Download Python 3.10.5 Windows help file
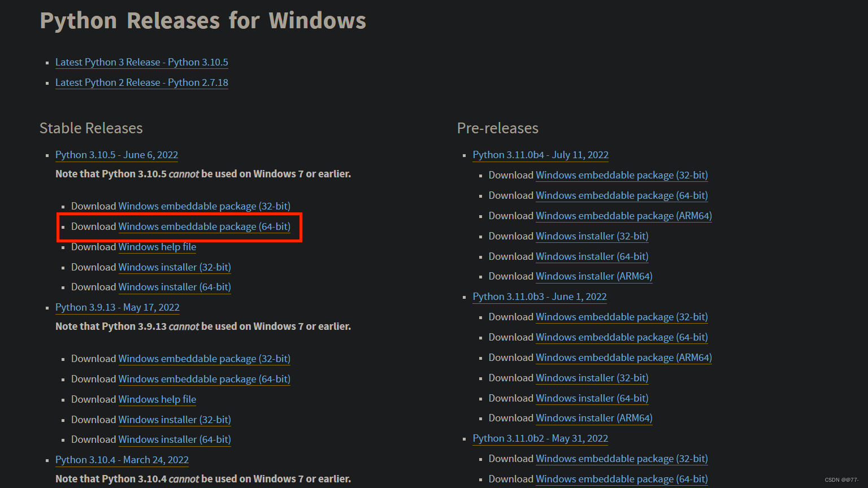This screenshot has height=488, width=868. pyautogui.click(x=157, y=247)
